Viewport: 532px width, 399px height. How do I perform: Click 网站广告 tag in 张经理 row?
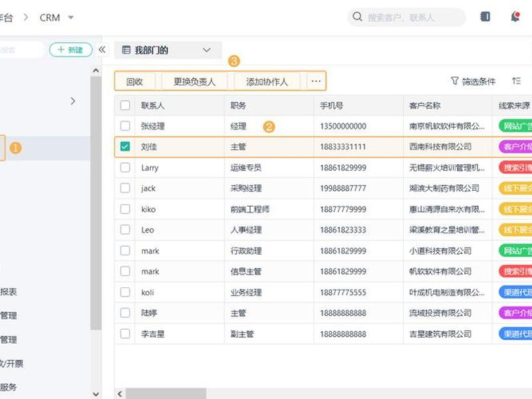click(515, 126)
